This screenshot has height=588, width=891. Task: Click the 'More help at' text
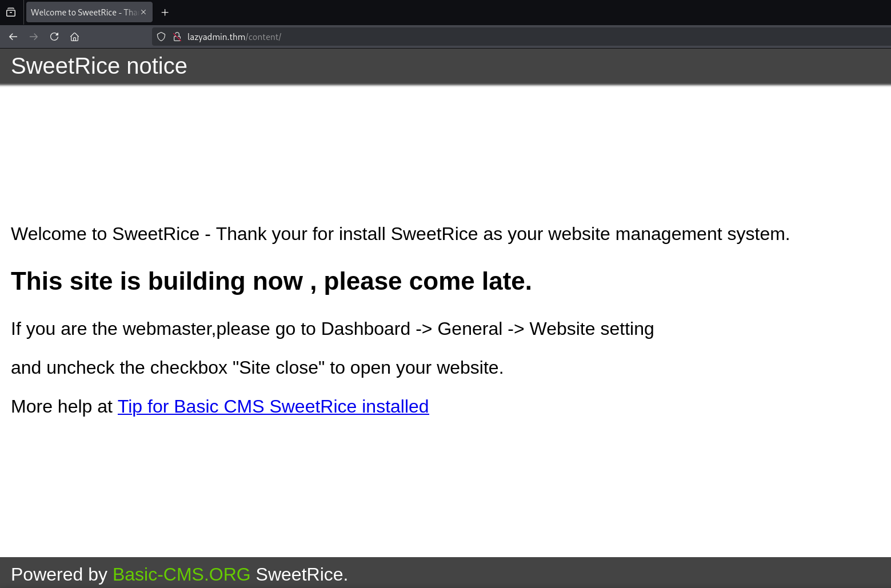tap(62, 406)
